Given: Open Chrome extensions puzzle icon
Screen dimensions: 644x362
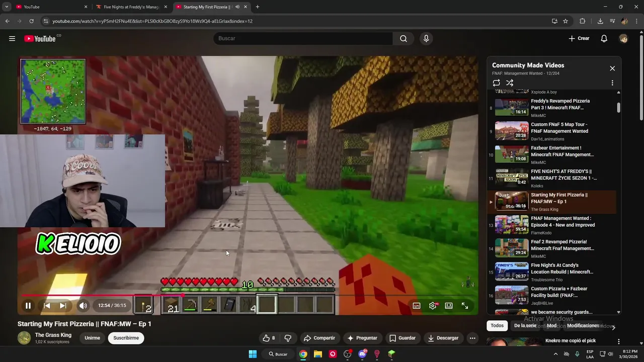Looking at the screenshot, I should point(583,21).
